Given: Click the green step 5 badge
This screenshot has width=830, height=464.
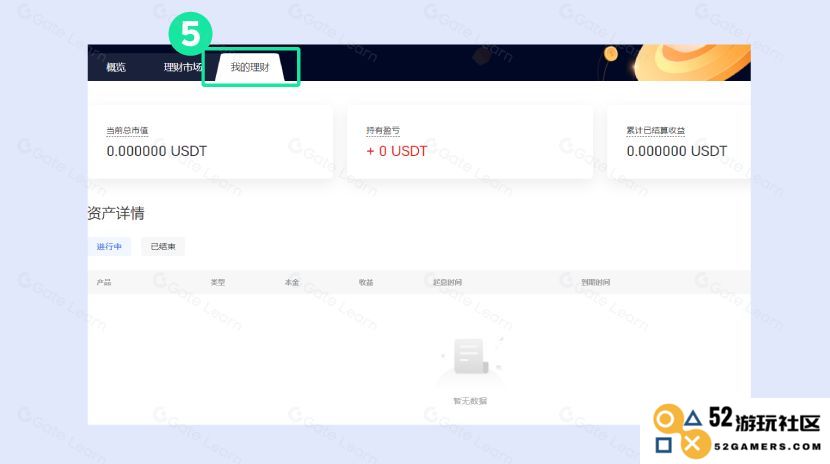Looking at the screenshot, I should point(191,34).
